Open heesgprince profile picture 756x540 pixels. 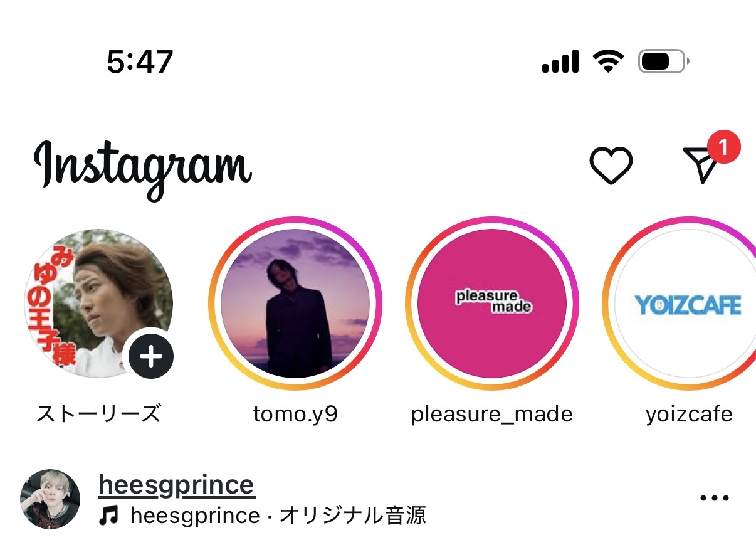point(50,499)
